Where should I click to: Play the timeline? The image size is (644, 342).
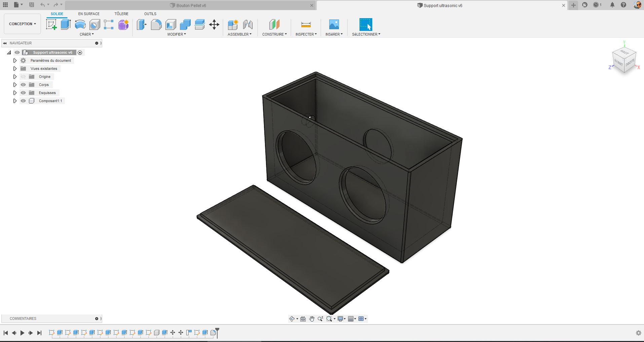click(x=22, y=333)
